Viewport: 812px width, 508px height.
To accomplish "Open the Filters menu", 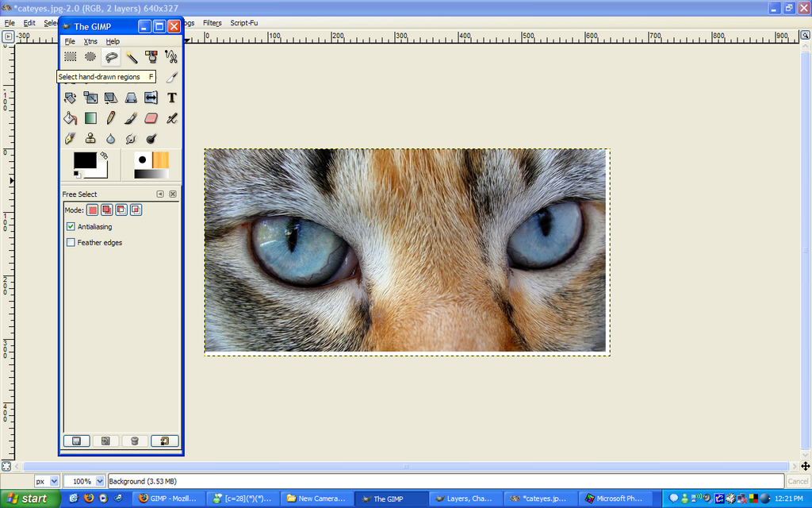I will tap(213, 23).
